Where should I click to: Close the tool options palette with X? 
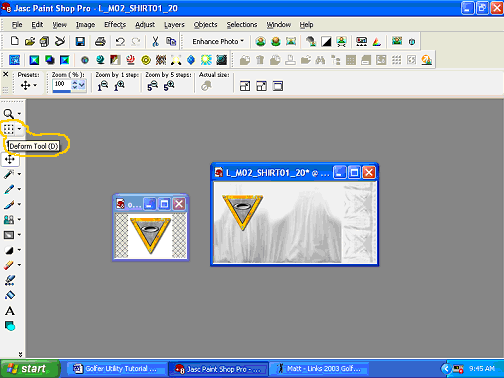click(6, 74)
